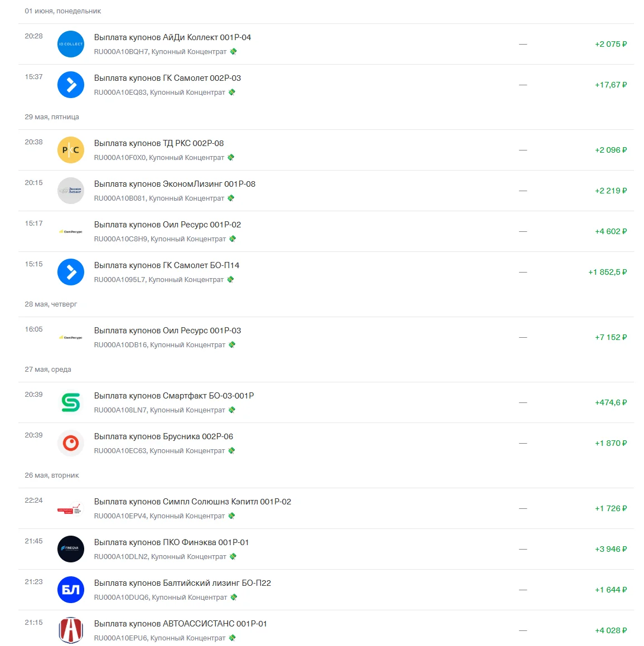
Task: Click the amount +1 870 ₽
Action: click(x=611, y=443)
